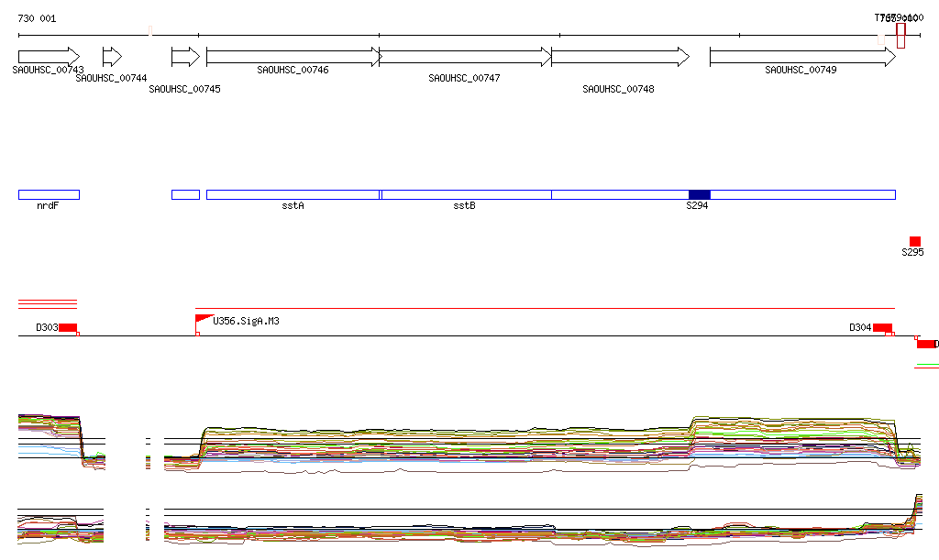
Task: Click the sstA annotation box
Action: click(293, 194)
